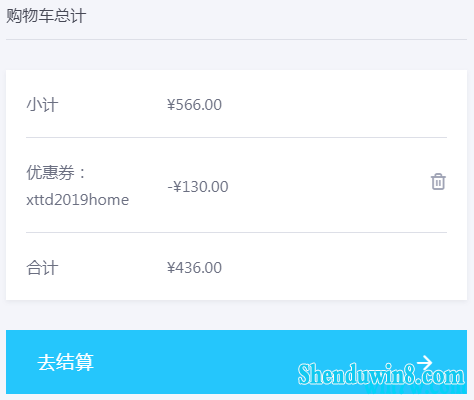Click the Shenduwin8.com watermark
474x400 pixels.
[x=381, y=374]
